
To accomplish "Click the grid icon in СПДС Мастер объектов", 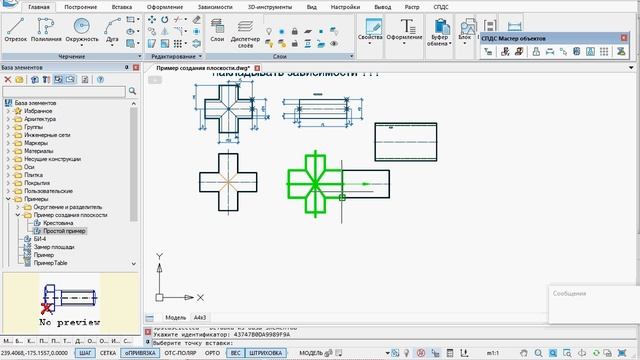I will [x=604, y=52].
